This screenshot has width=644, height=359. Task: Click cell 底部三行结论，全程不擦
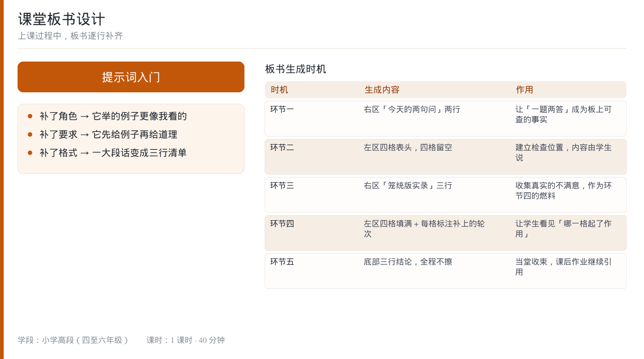pyautogui.click(x=408, y=262)
